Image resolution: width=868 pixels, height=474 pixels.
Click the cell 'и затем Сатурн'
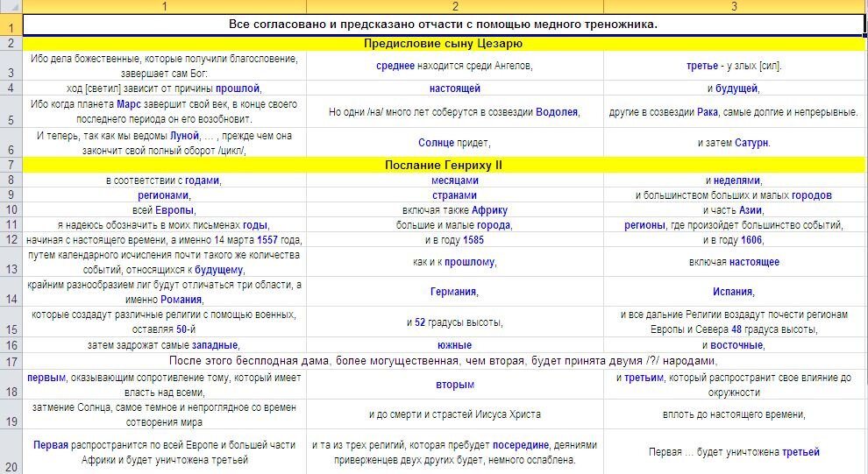pos(734,143)
